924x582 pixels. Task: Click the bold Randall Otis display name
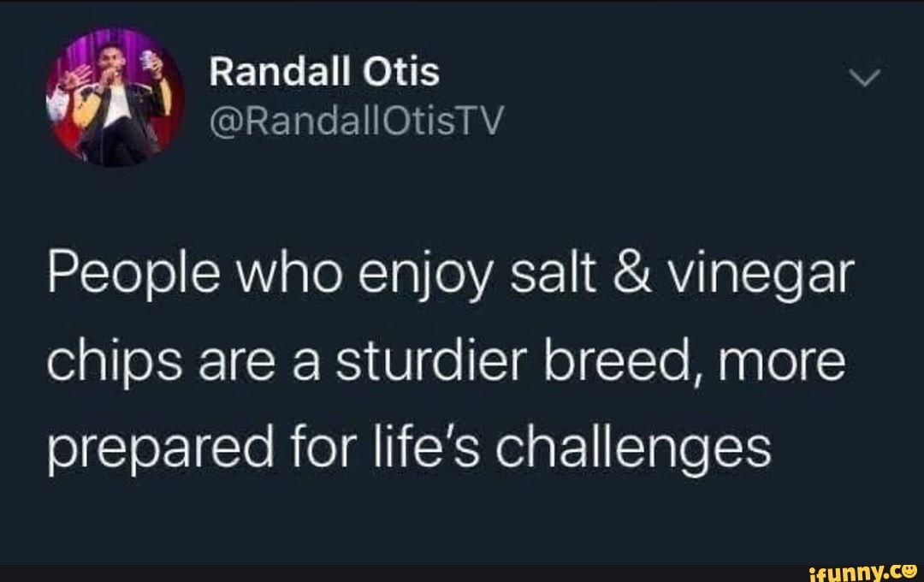(325, 72)
